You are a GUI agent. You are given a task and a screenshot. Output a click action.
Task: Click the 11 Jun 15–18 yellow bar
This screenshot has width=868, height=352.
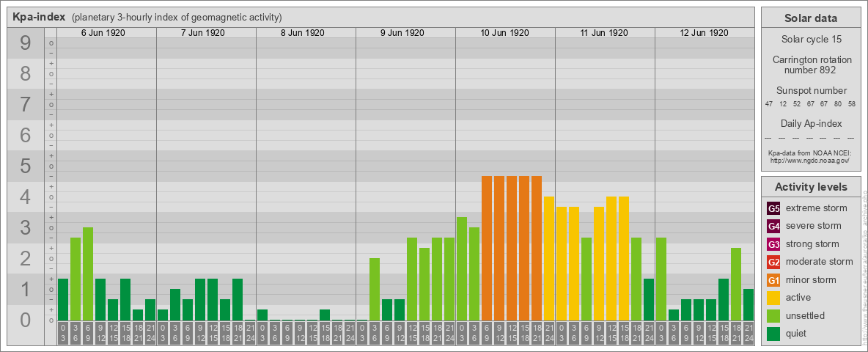coord(623,258)
